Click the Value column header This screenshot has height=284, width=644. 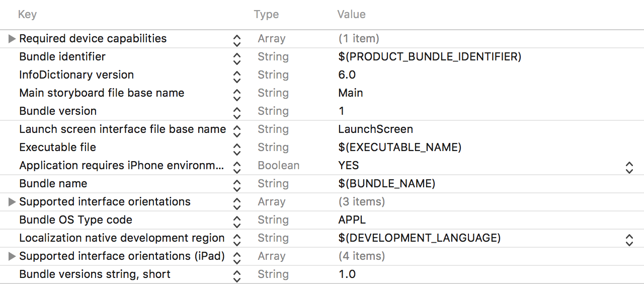[351, 14]
